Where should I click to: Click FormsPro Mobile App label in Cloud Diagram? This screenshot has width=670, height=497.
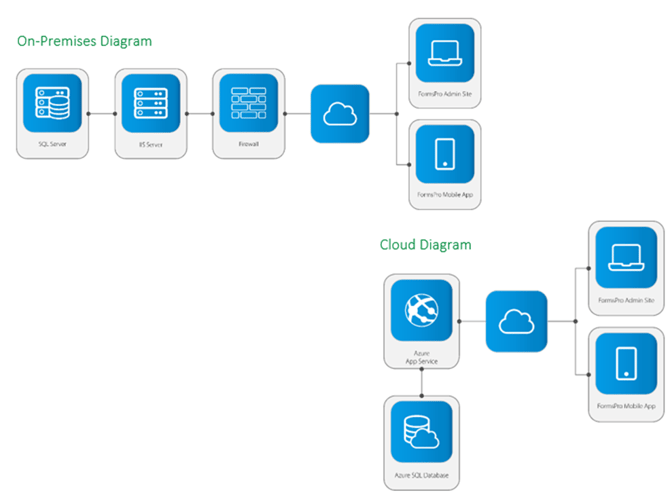click(x=626, y=406)
